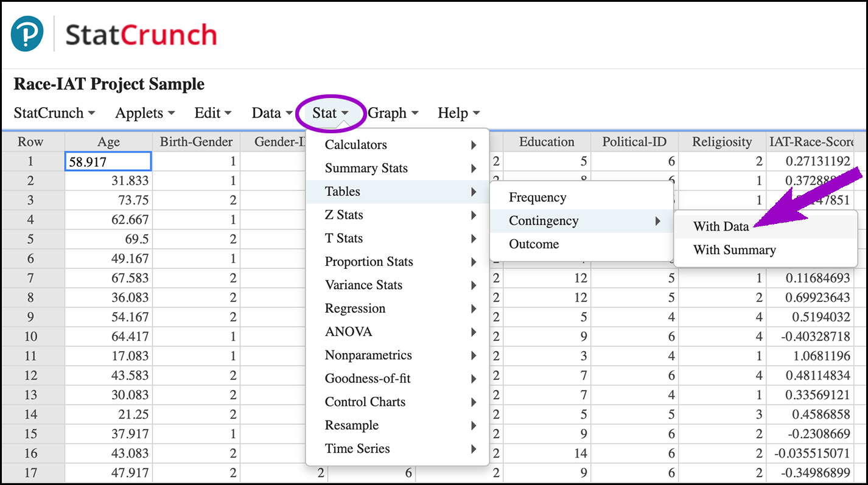The width and height of the screenshot is (868, 485).
Task: Click Age cell value 47.917
Action: pyautogui.click(x=109, y=473)
